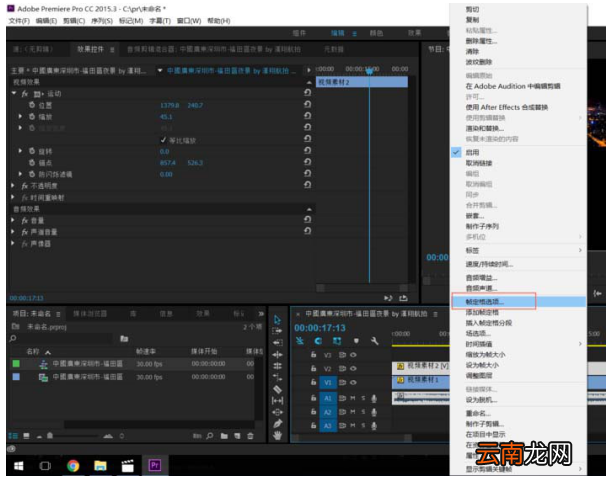Toggle V3 track output eye

(x=353, y=355)
